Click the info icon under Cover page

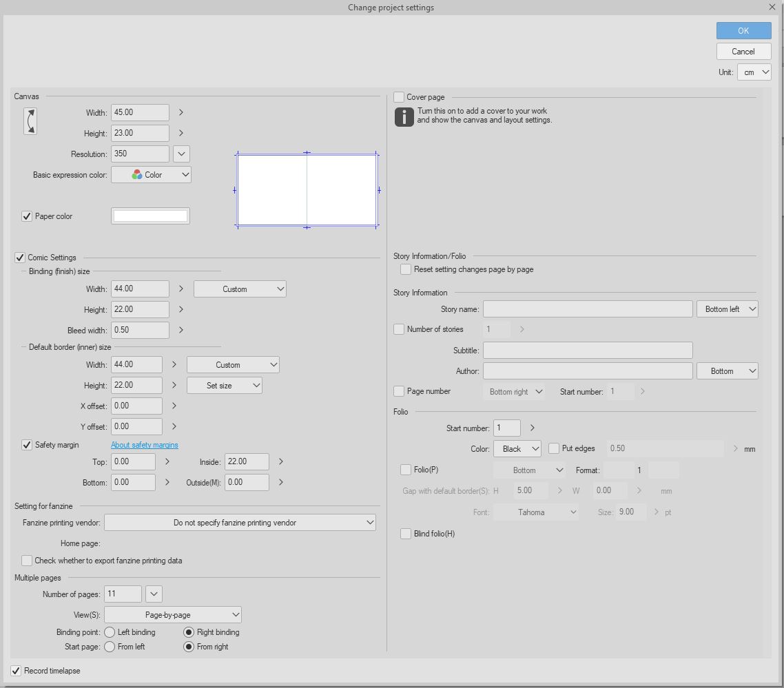click(x=404, y=116)
